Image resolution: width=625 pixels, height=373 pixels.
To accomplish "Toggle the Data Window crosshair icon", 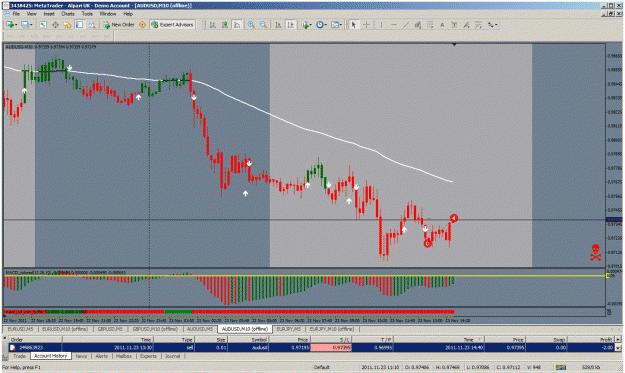I will (55, 25).
